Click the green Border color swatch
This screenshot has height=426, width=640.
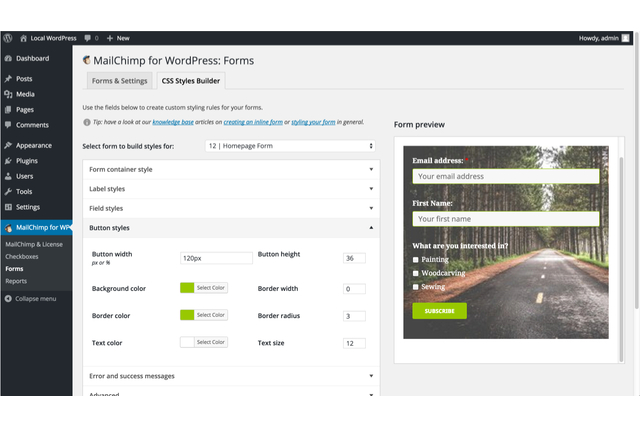[x=187, y=315]
